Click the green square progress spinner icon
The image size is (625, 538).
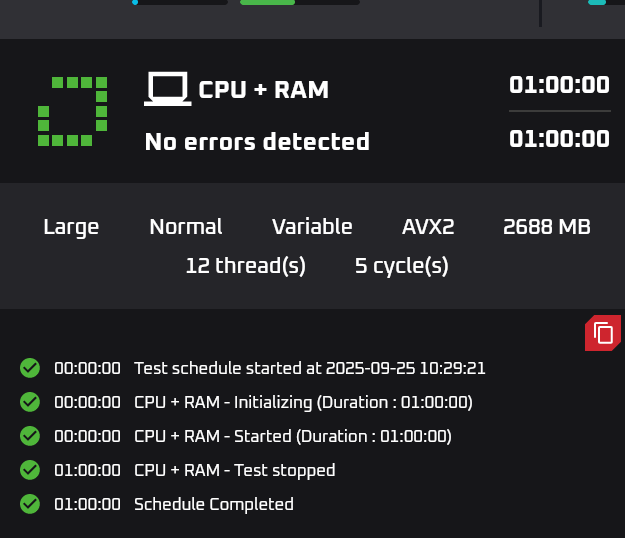73,112
